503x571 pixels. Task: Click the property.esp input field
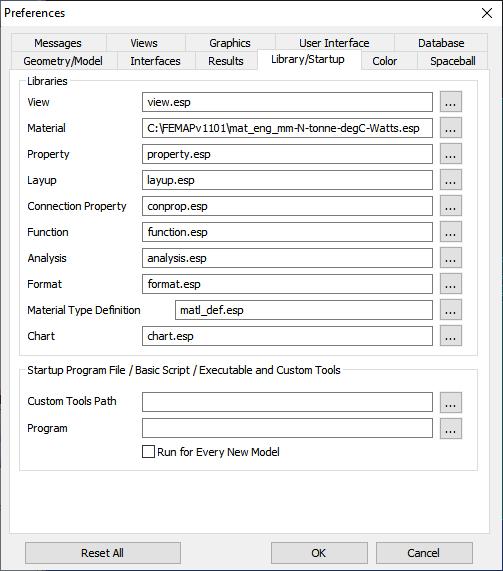coord(287,154)
